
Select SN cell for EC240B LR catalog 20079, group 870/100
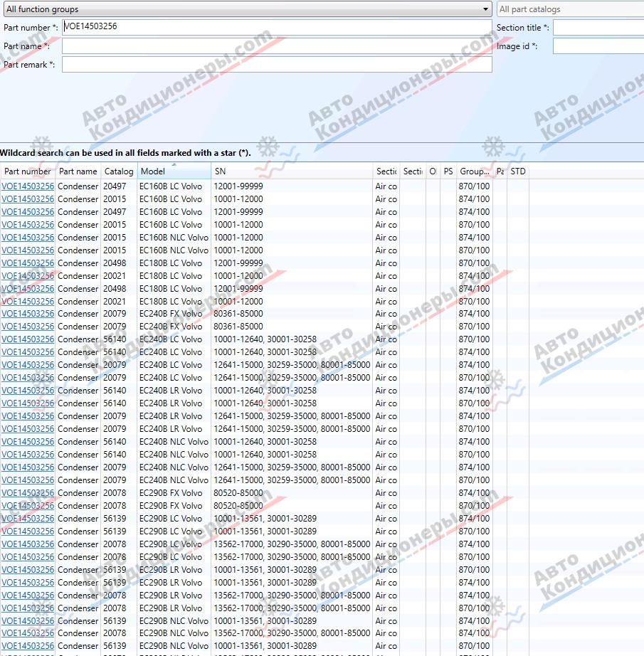click(x=292, y=429)
